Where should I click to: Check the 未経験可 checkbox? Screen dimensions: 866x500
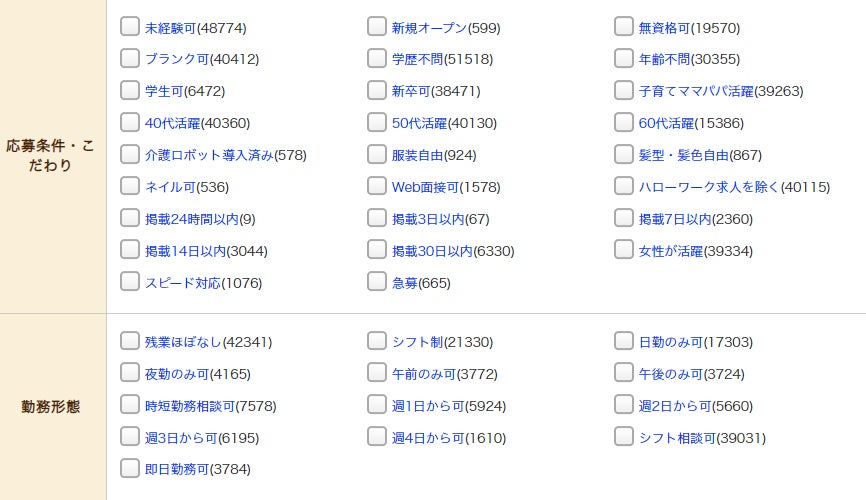point(130,27)
